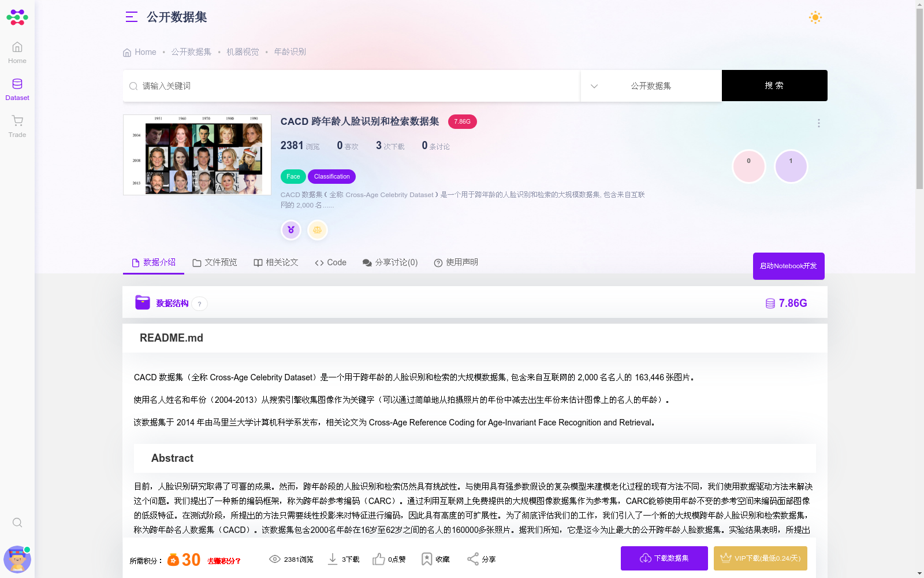
Task: Click the 下载数据集 download button
Action: 664,558
